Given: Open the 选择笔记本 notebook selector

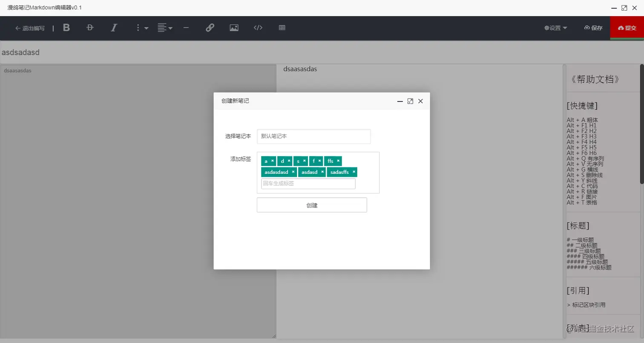Looking at the screenshot, I should pos(313,136).
